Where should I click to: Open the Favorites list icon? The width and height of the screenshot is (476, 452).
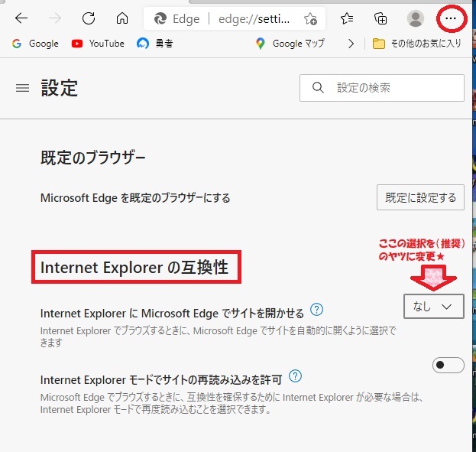[x=347, y=18]
